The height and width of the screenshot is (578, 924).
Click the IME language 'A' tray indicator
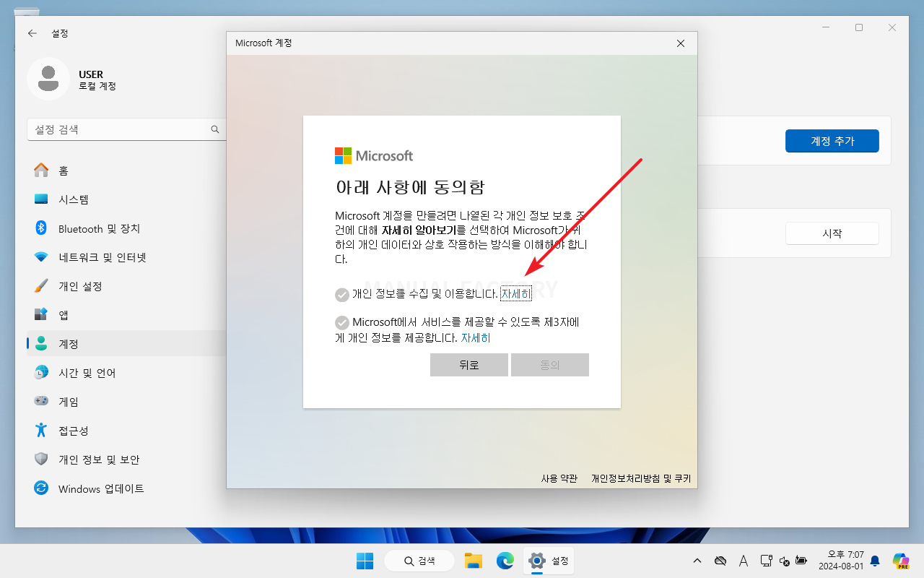[743, 561]
